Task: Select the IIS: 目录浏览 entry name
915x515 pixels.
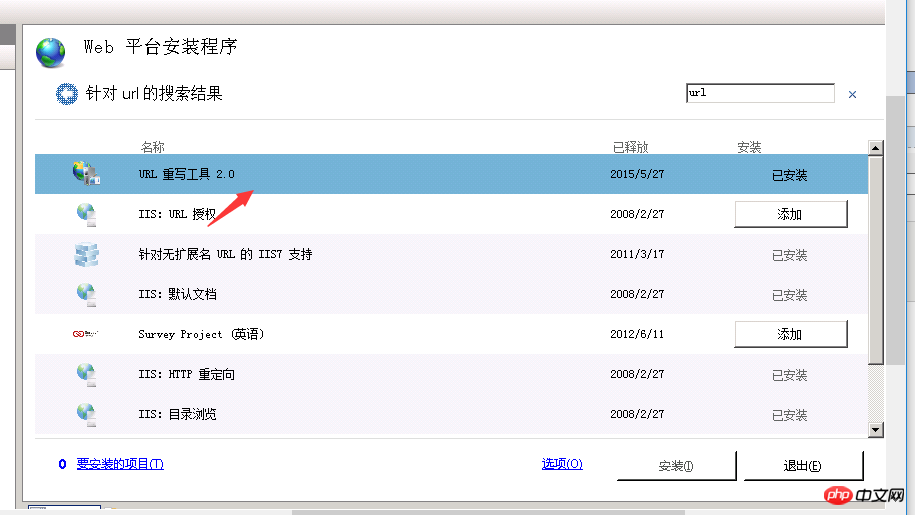Action: [177, 414]
